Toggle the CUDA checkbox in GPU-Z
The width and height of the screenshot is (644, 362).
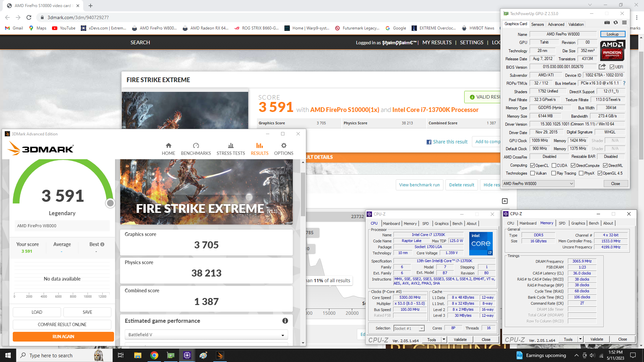[x=554, y=166]
